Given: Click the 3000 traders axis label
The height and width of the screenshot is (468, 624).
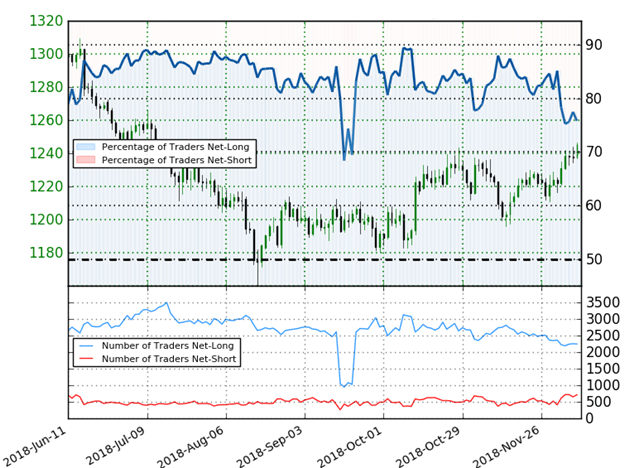Looking at the screenshot, I should [x=603, y=319].
